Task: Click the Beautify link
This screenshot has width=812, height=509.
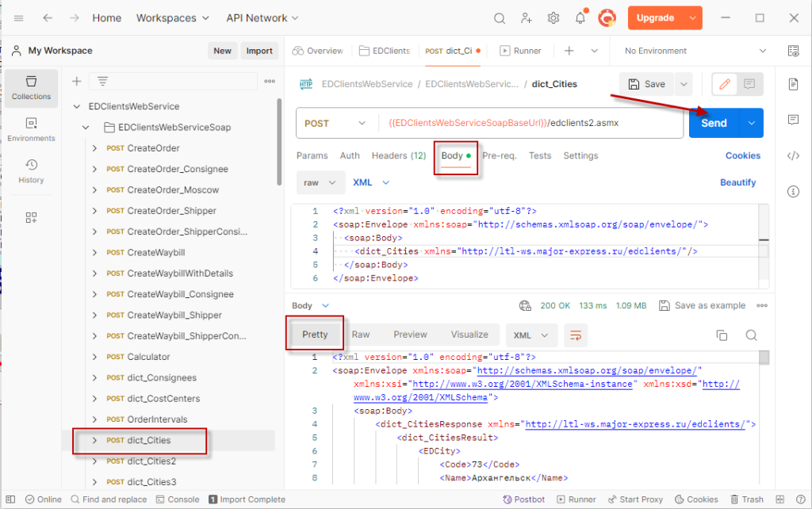Action: (x=738, y=182)
